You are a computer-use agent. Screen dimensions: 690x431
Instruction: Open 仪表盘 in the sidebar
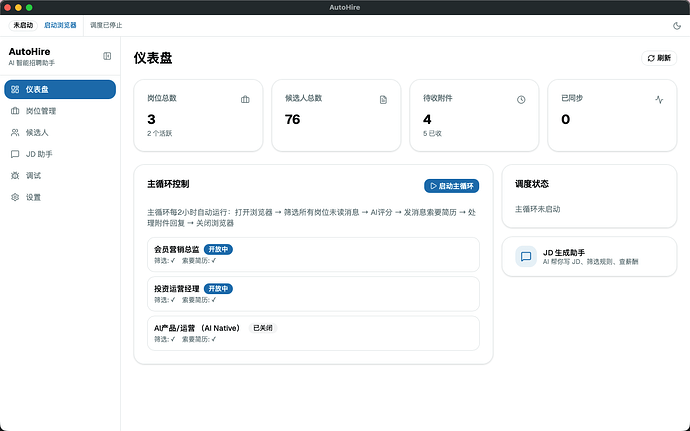coord(60,89)
